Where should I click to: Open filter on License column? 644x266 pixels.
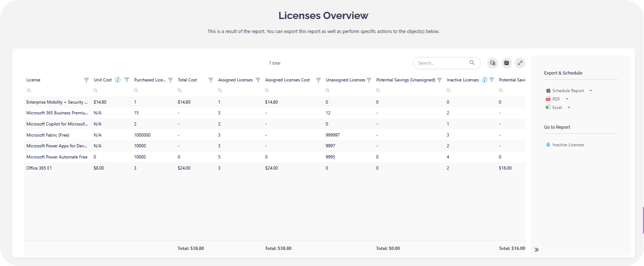[x=86, y=80]
